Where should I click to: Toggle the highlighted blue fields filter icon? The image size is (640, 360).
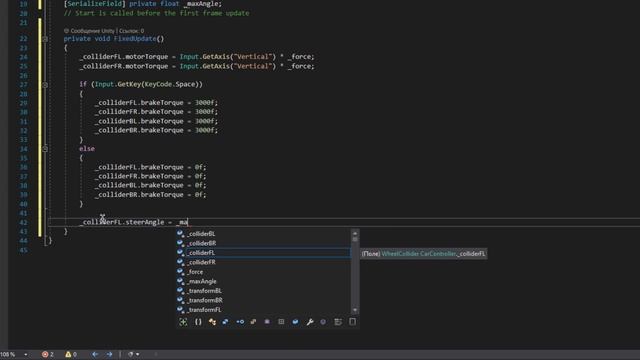[x=296, y=322]
